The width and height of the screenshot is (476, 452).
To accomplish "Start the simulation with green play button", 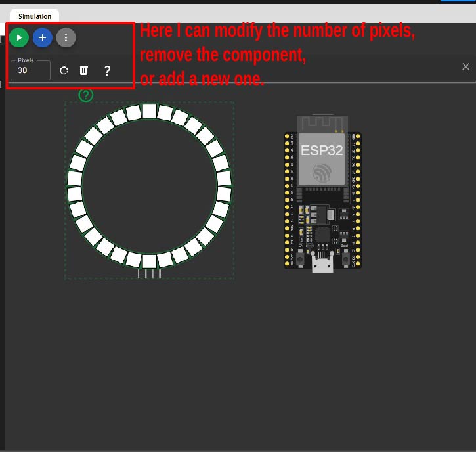I will click(19, 37).
